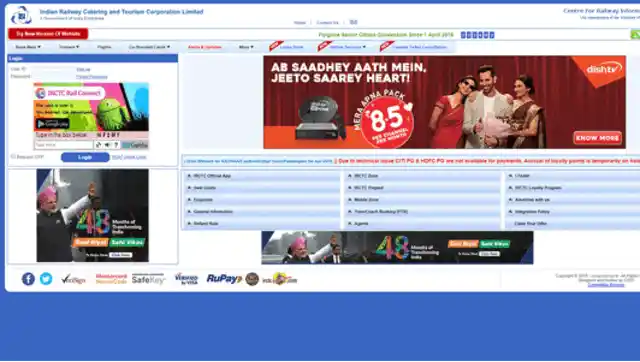Click the captcha audio speaker icon
The height and width of the screenshot is (362, 640).
107,144
